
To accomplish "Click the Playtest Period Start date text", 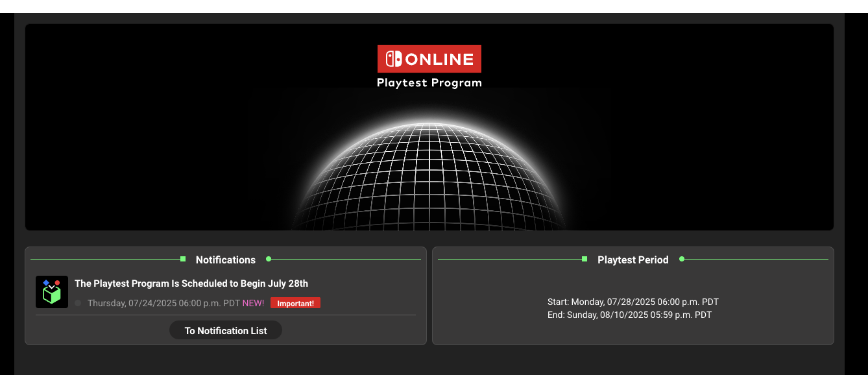I will tap(633, 302).
